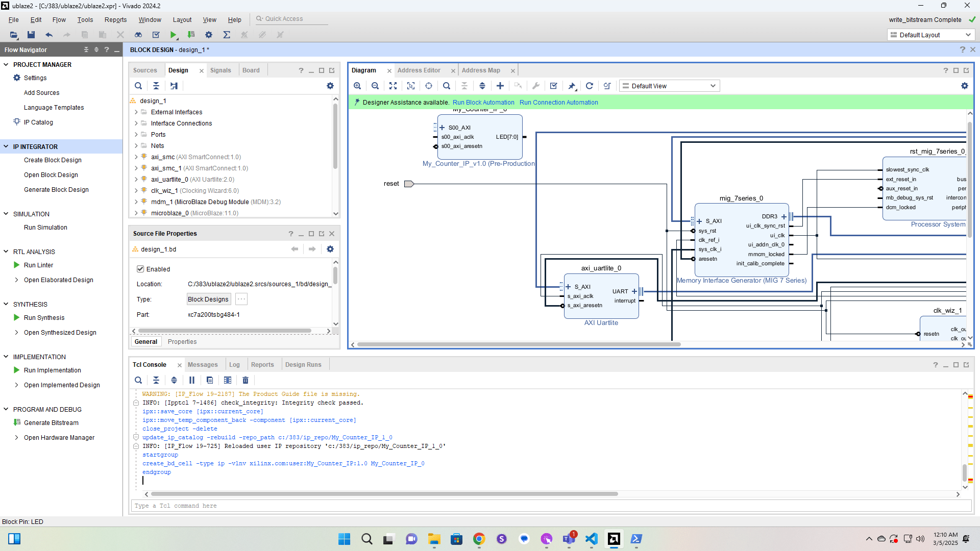Click Zoom Fit in the Diagram toolbar

click(x=393, y=86)
